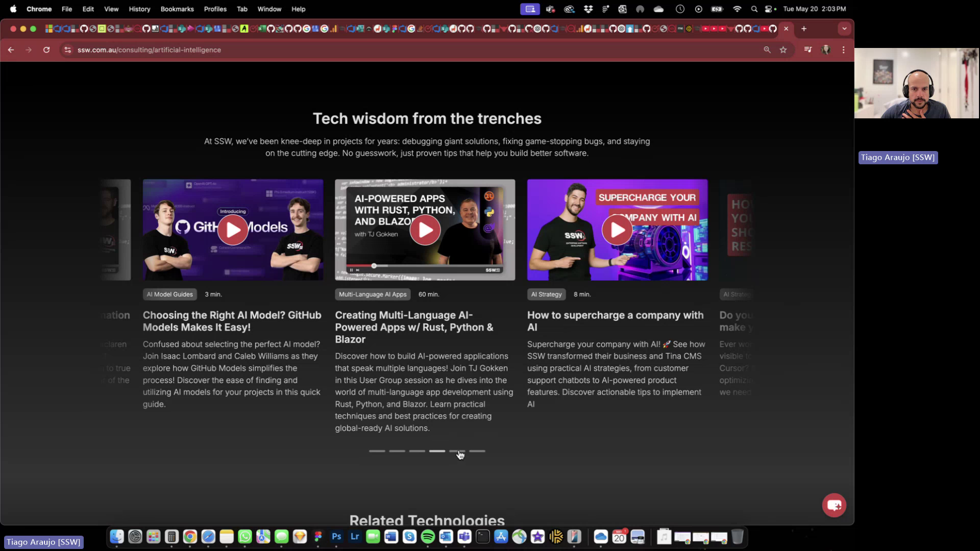Open 'How to supercharge a company with AI'
Viewport: 980px width, 551px height.
tap(615, 321)
